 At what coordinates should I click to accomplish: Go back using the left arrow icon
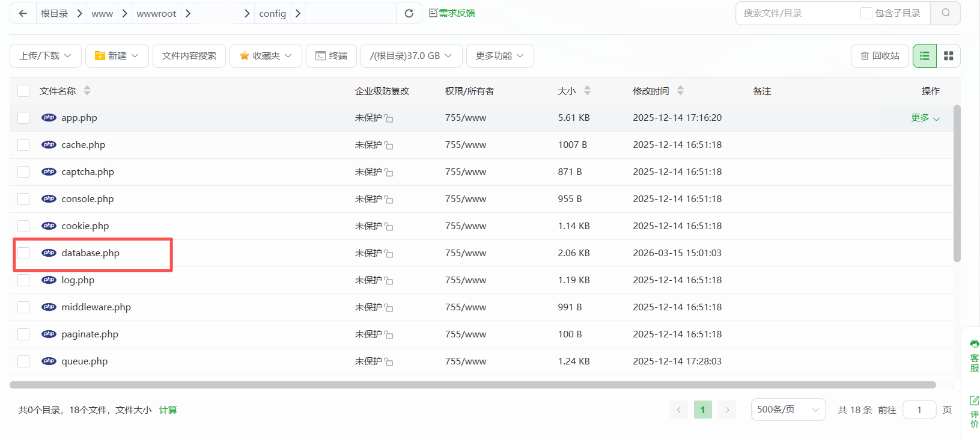pos(23,13)
